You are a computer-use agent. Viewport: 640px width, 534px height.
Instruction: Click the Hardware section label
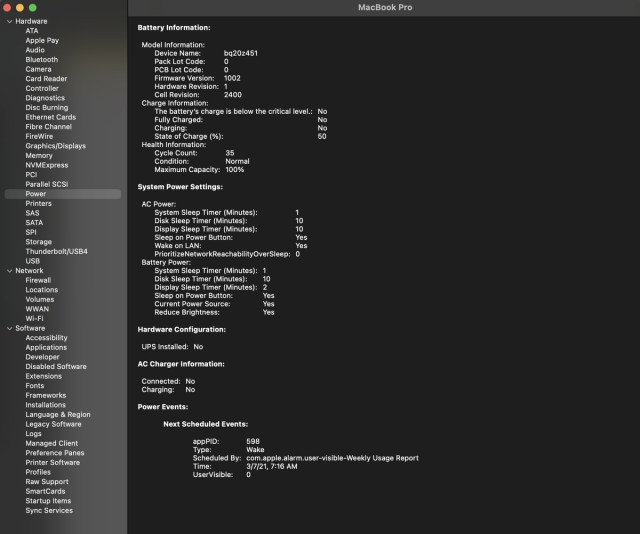pos(31,21)
